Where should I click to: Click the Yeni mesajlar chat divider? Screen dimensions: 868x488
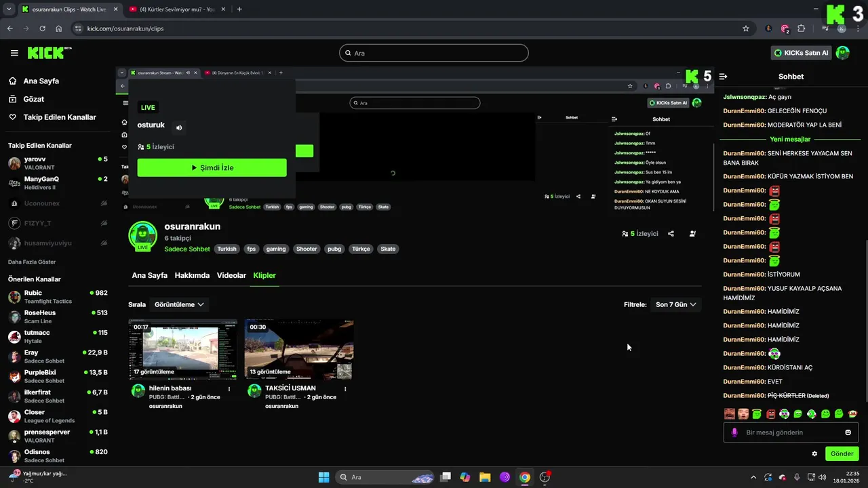tap(790, 139)
